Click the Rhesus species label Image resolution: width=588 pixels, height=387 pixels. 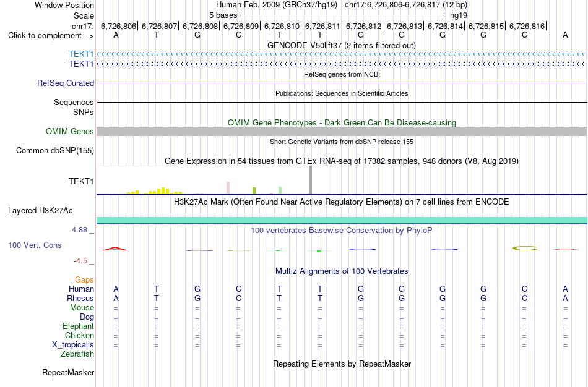click(80, 298)
